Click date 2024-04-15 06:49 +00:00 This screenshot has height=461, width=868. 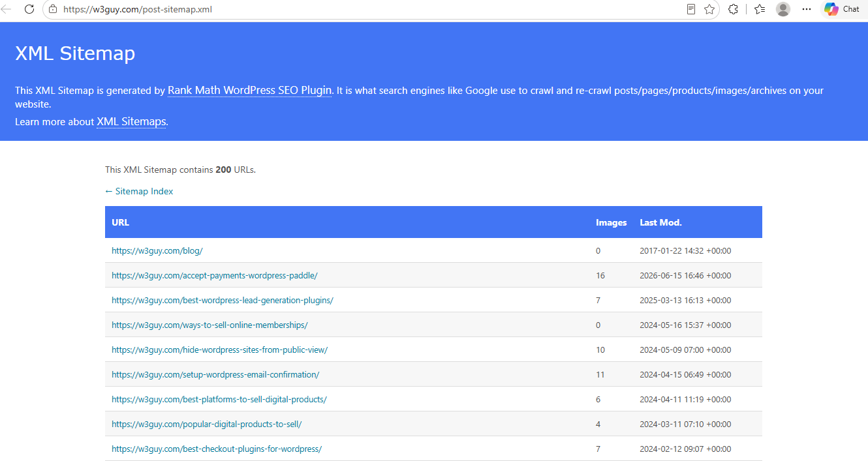(x=685, y=374)
